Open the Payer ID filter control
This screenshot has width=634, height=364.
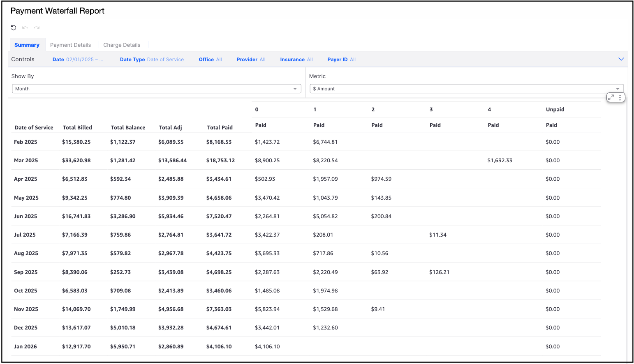tap(341, 60)
